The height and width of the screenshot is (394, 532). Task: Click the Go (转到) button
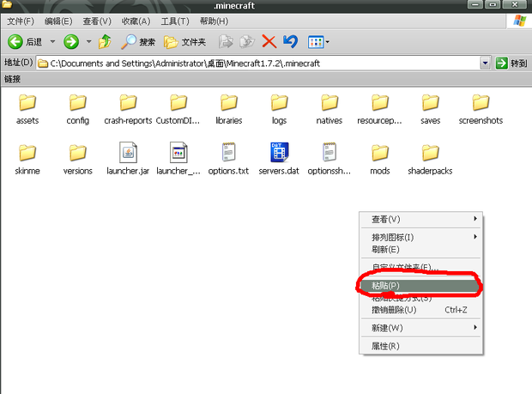click(x=511, y=64)
